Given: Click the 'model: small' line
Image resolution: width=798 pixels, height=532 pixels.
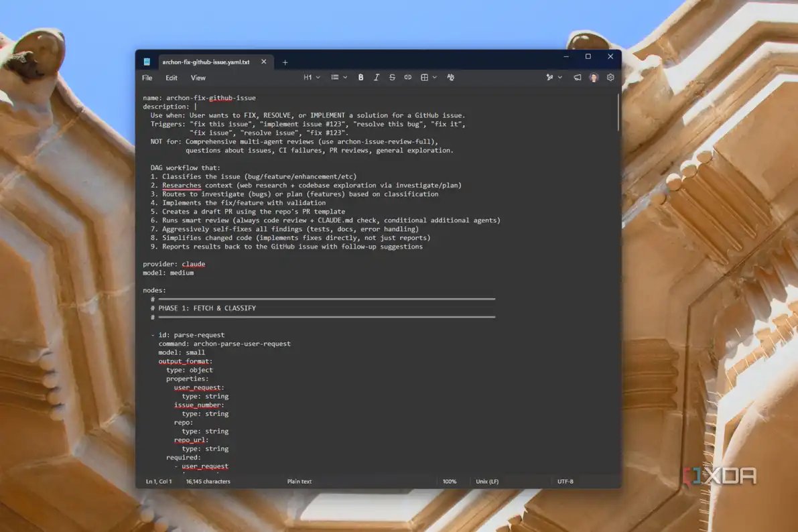Looking at the screenshot, I should coord(182,352).
